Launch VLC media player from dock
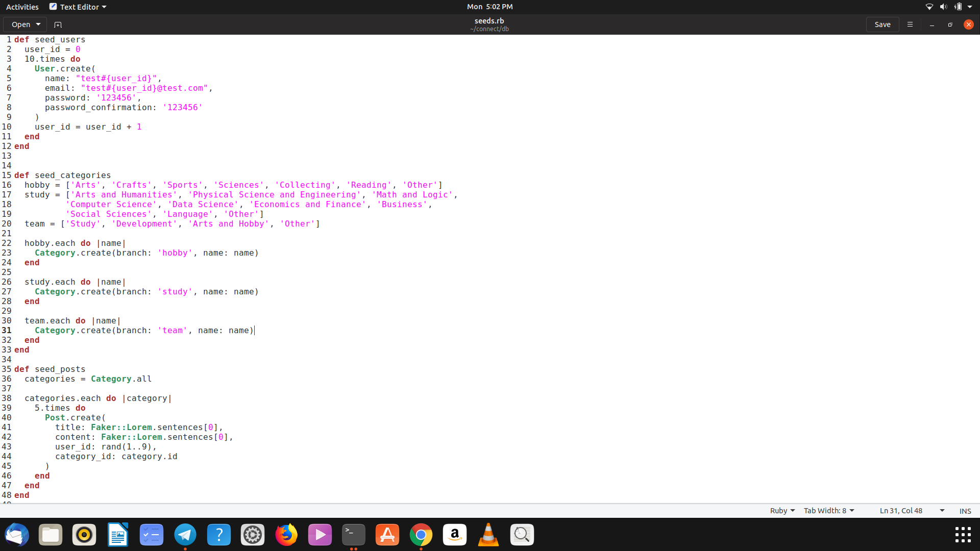The height and width of the screenshot is (551, 980). 488,535
